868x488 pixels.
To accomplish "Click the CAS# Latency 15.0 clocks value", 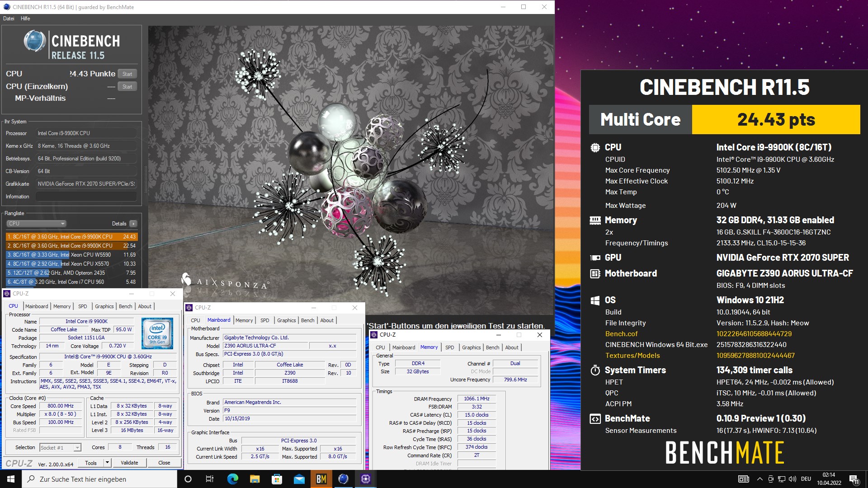I will click(x=476, y=415).
